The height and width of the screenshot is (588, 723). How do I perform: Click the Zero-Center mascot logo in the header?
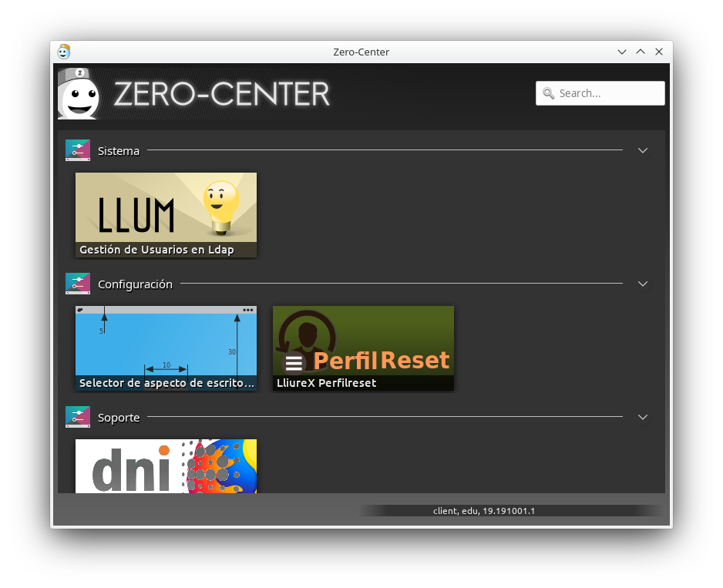tap(79, 94)
